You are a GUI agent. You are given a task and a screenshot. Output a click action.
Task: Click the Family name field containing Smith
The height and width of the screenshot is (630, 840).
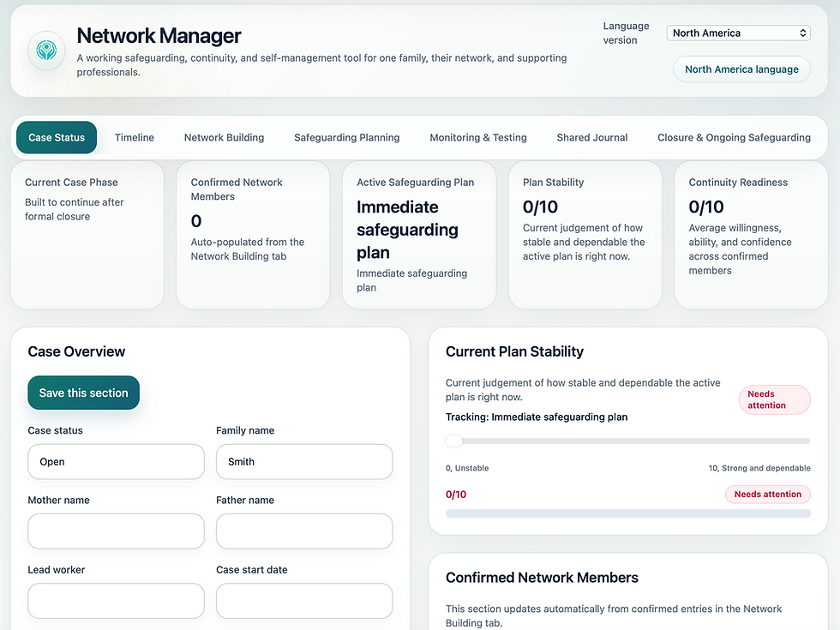[304, 461]
